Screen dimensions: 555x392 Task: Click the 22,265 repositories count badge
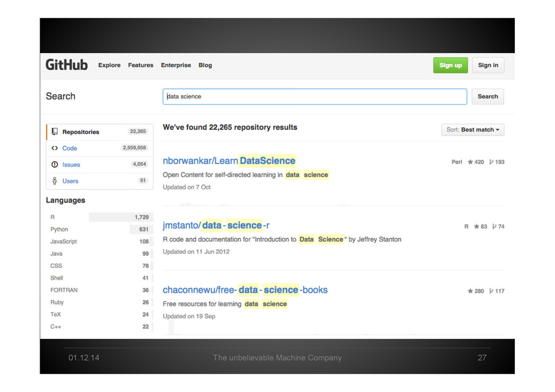coord(138,132)
